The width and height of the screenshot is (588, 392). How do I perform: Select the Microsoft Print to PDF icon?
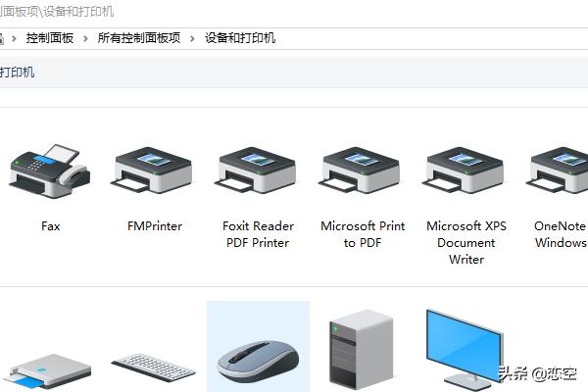(362, 171)
